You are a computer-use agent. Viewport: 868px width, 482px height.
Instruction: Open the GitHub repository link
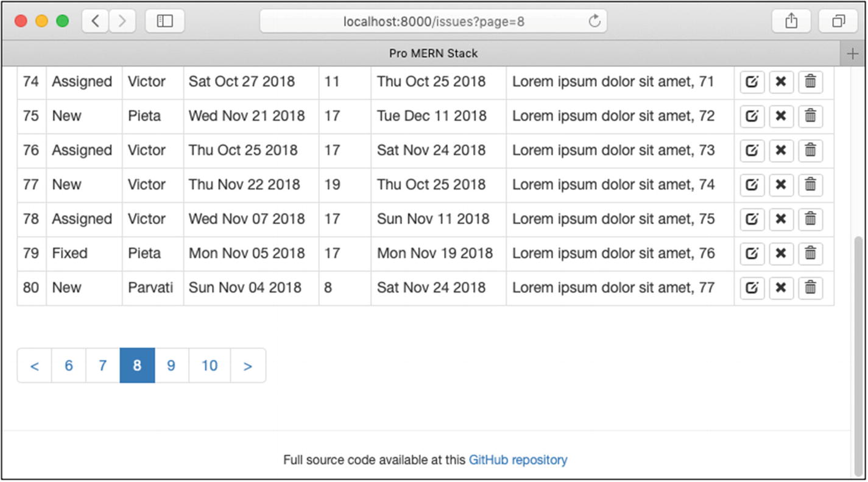point(518,460)
